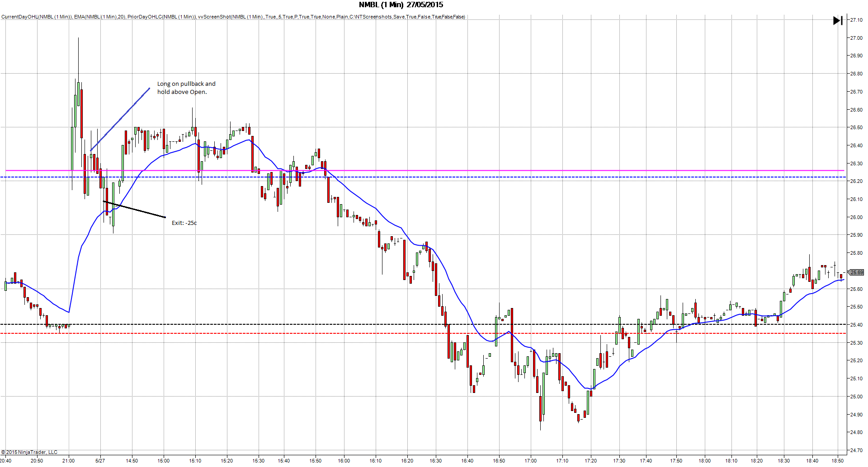The height and width of the screenshot is (467, 868).
Task: Select the CurrentDayOHL indicator label text
Action: pos(37,17)
